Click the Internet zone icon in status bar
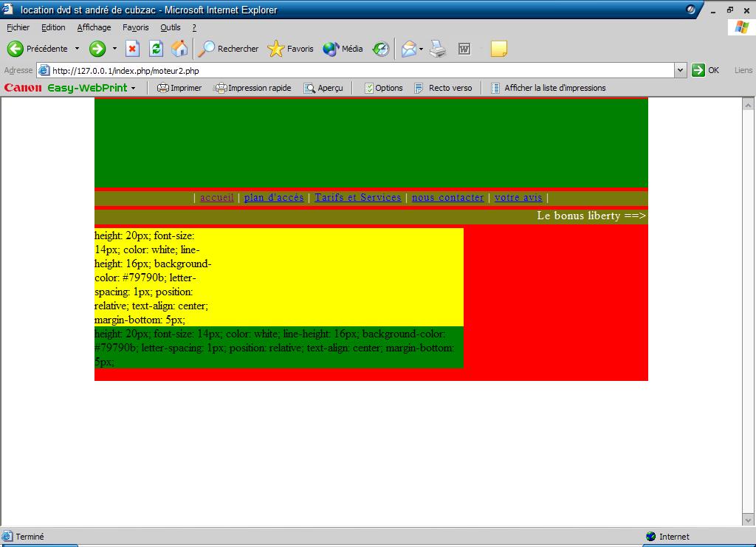Image resolution: width=756 pixels, height=547 pixels. (x=651, y=537)
